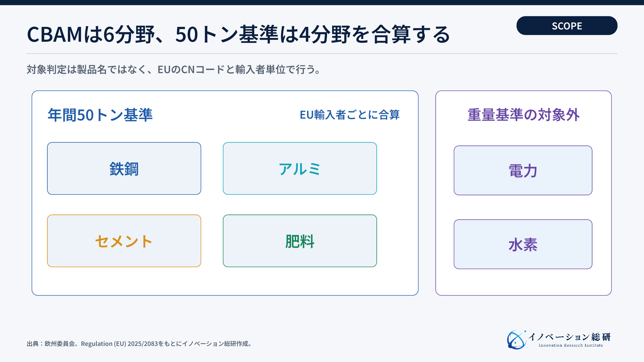Click the 出典 footer label

(x=33, y=344)
